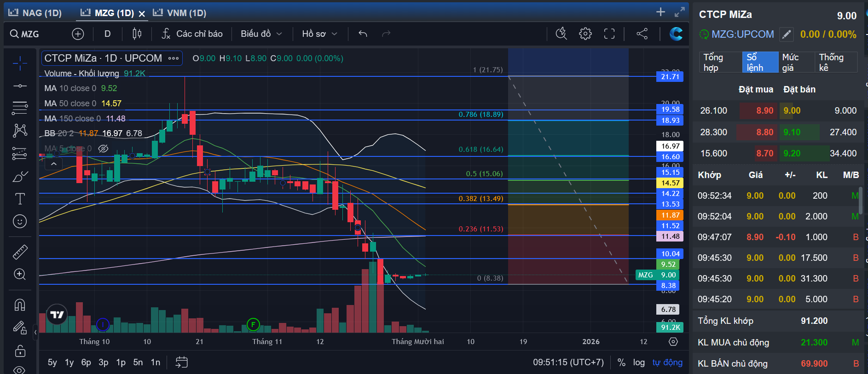The width and height of the screenshot is (868, 374).
Task: Click the edit pencil beside MZG:UPCOM
Action: click(x=787, y=34)
